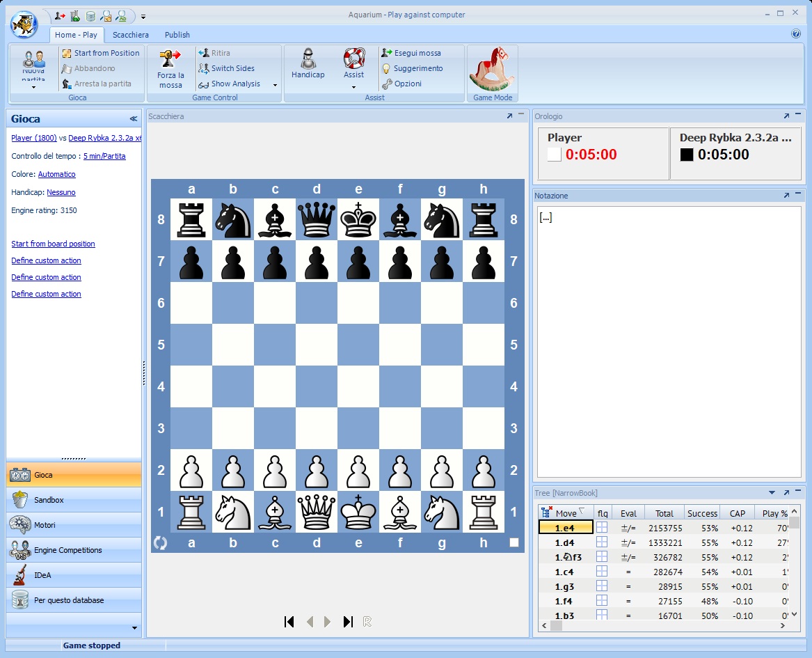Image resolution: width=812 pixels, height=658 pixels.
Task: Step back one move
Action: (310, 622)
